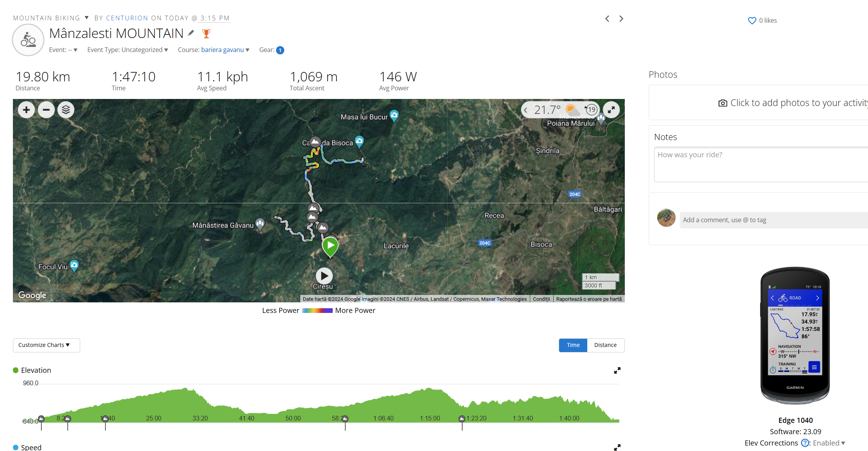Click the camera icon to add photos
The height and width of the screenshot is (451, 868).
tap(723, 103)
